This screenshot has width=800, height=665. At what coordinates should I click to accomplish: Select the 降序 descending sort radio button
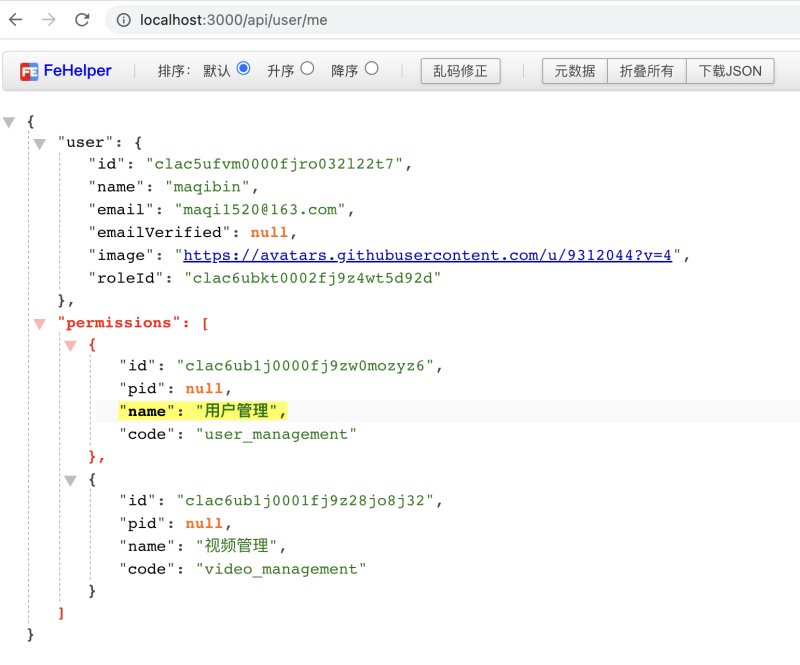(371, 68)
